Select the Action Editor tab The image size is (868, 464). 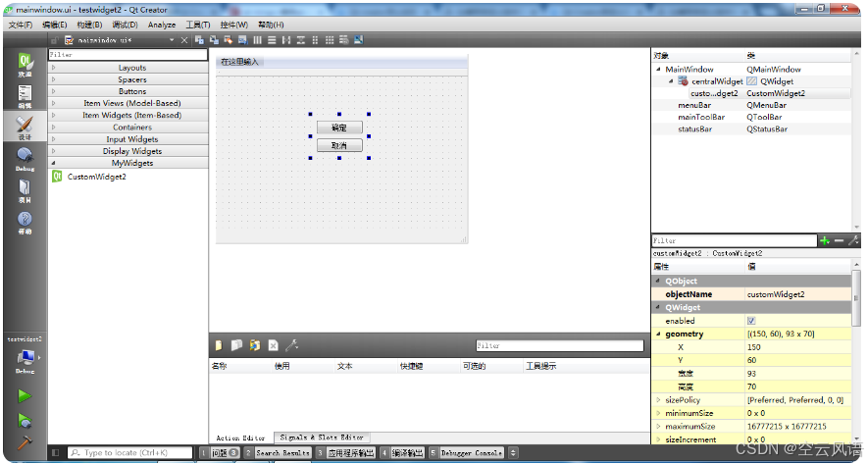tap(241, 438)
